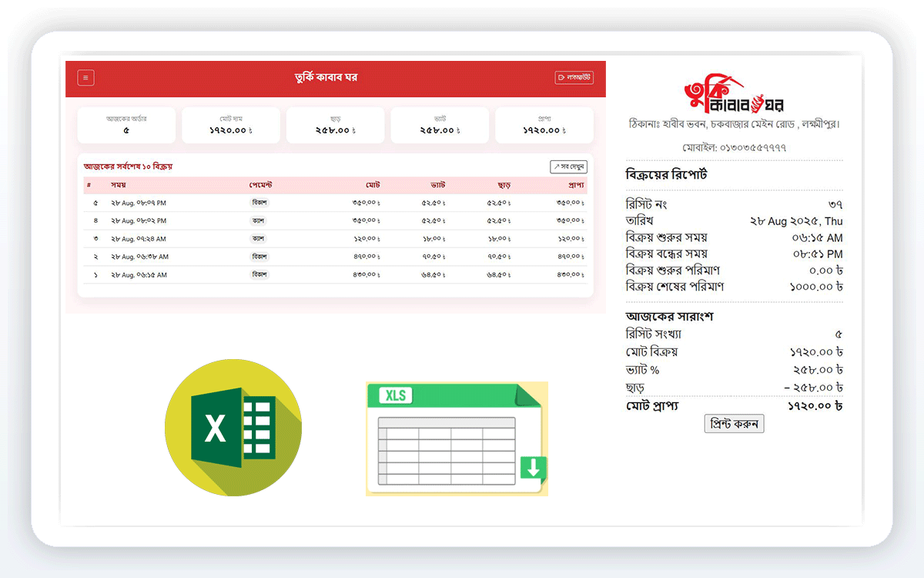This screenshot has width=924, height=578.
Task: Click the পেমেন্ট column header
Action: point(260,186)
